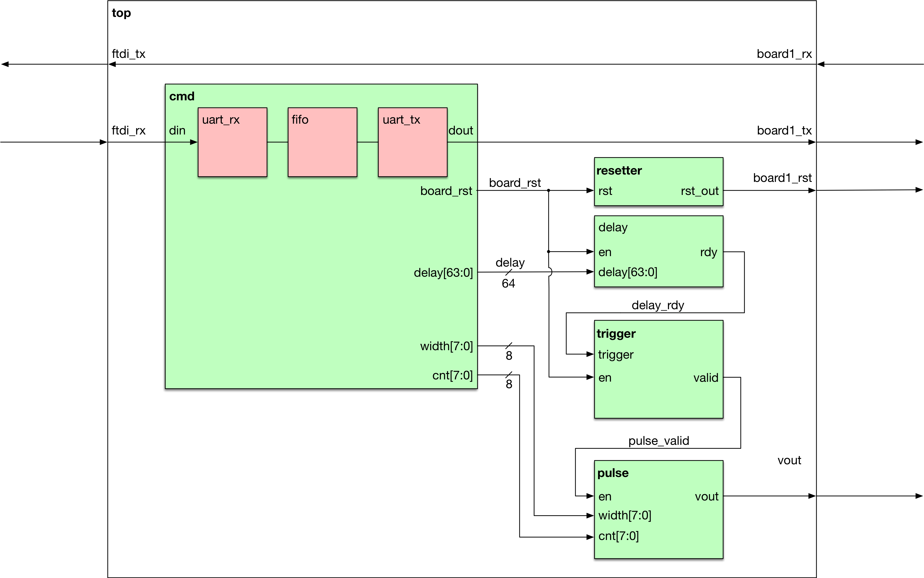Toggle the en input on the delay block

[606, 252]
